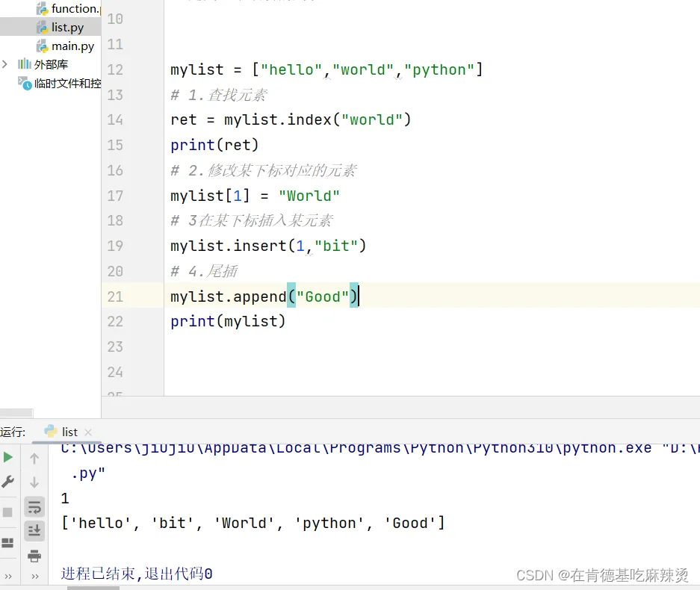Click the python.exe path line in console
Image resolution: width=700 pixels, height=590 pixels.
[x=380, y=447]
